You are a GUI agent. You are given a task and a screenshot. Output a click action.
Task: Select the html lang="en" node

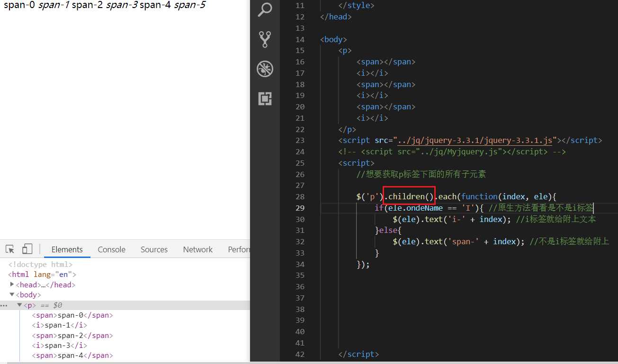coord(42,275)
